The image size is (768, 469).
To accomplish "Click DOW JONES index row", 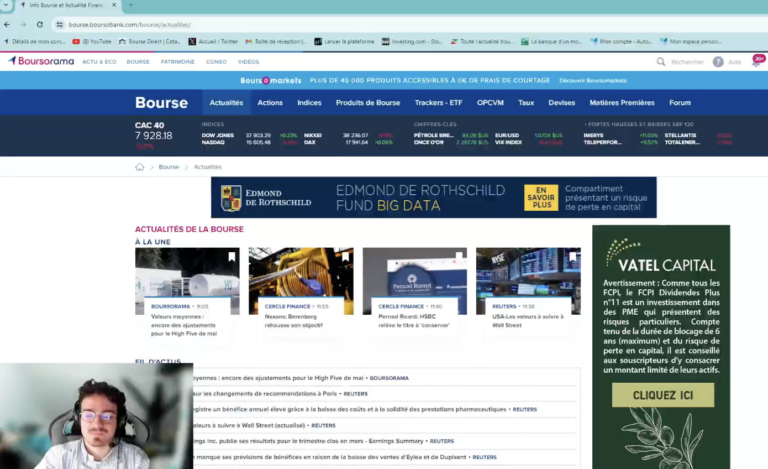I will click(249, 135).
